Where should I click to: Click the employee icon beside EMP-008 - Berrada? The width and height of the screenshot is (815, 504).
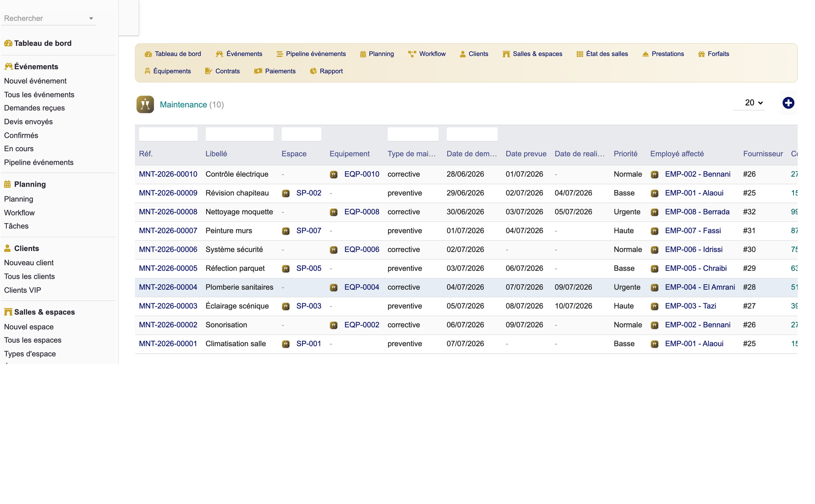click(655, 212)
